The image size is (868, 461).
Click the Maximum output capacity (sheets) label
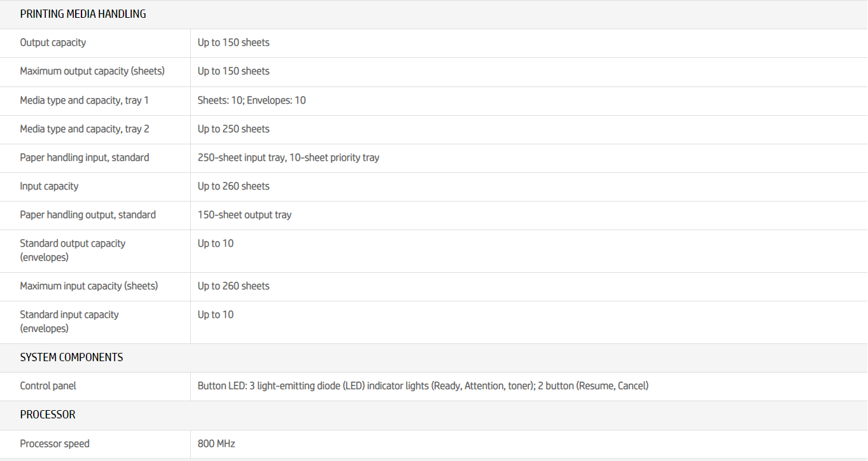point(92,71)
